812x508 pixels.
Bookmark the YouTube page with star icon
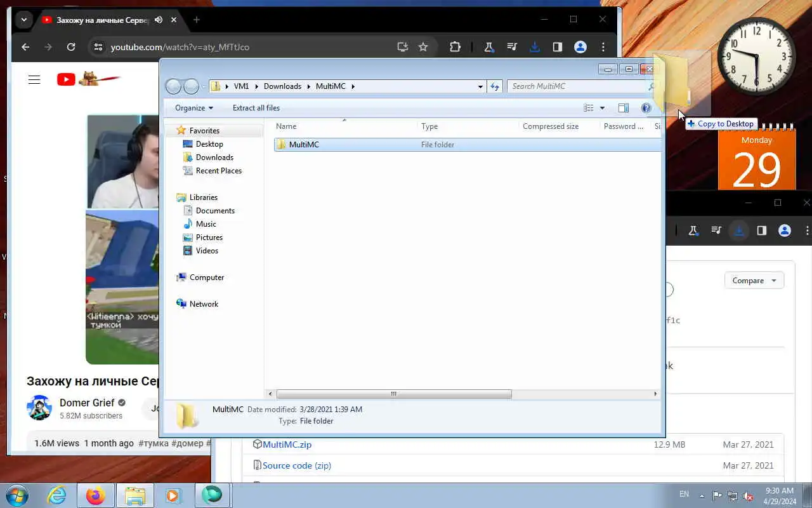point(423,47)
